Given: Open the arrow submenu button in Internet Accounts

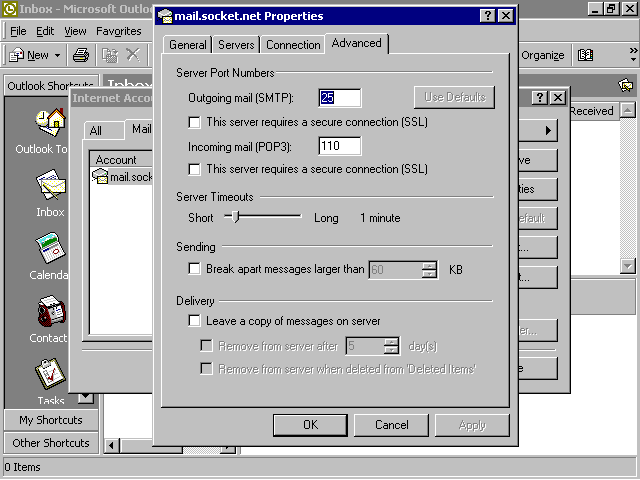Looking at the screenshot, I should click(x=538, y=130).
